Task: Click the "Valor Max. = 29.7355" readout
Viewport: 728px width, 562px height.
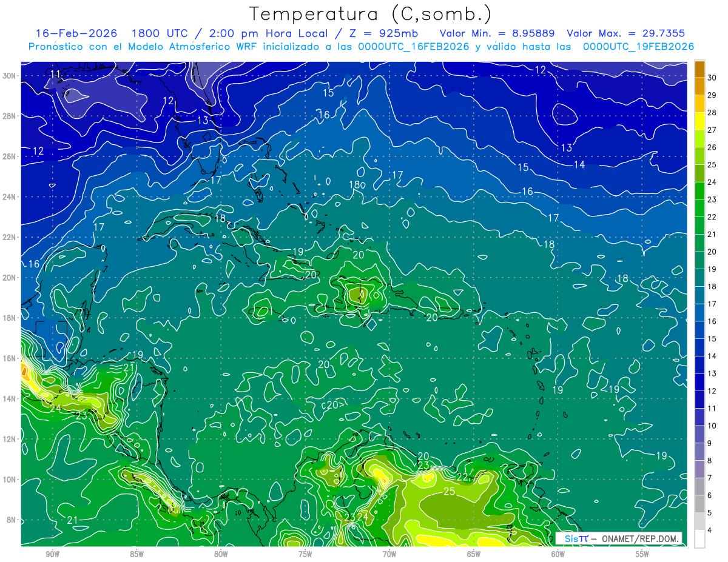Action: pos(626,33)
